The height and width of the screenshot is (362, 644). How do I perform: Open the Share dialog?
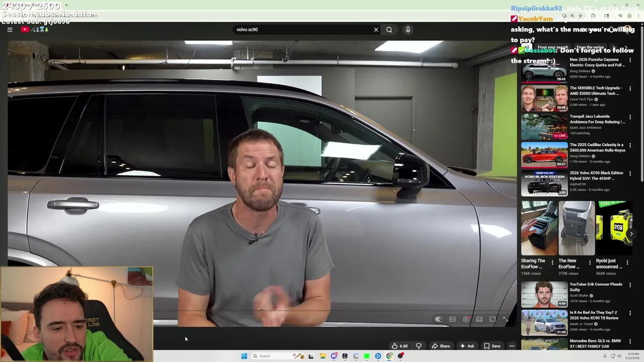(441, 346)
